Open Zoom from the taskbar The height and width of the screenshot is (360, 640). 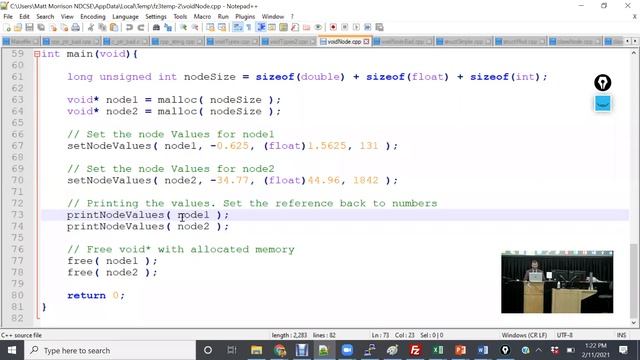coord(347,350)
